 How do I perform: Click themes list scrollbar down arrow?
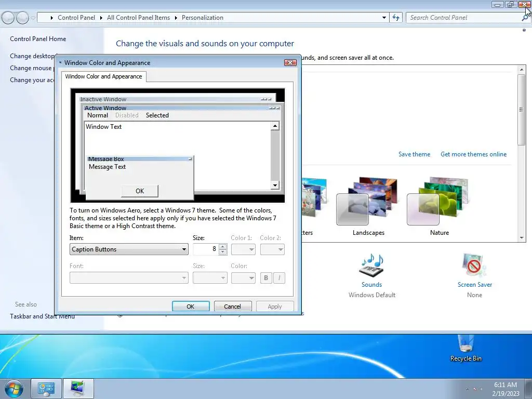pyautogui.click(x=522, y=238)
